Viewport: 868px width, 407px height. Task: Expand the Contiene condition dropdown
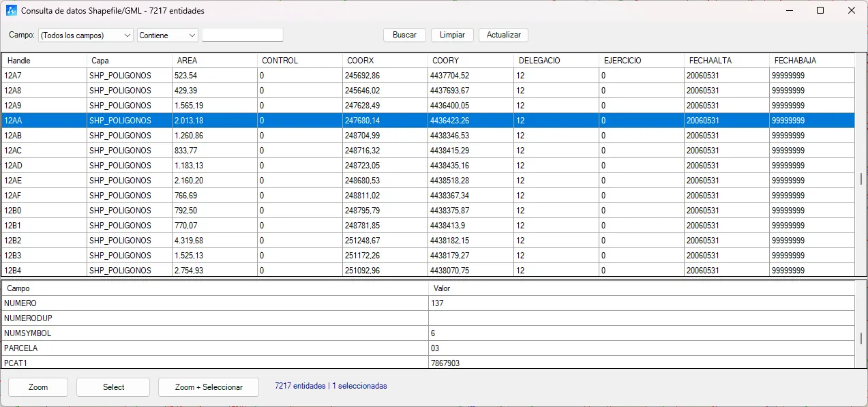168,35
